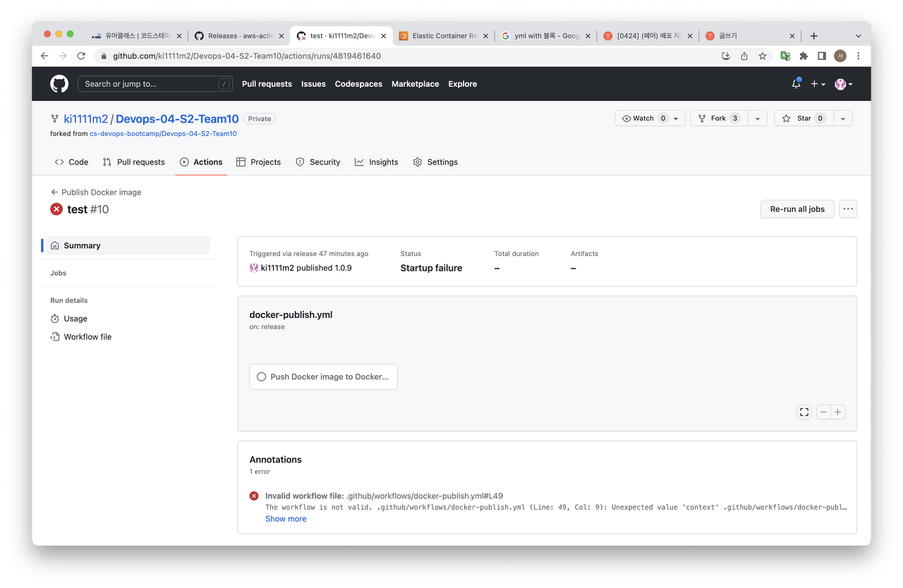The image size is (903, 588).
Task: Close the Elastic Container browser tab
Action: (485, 36)
